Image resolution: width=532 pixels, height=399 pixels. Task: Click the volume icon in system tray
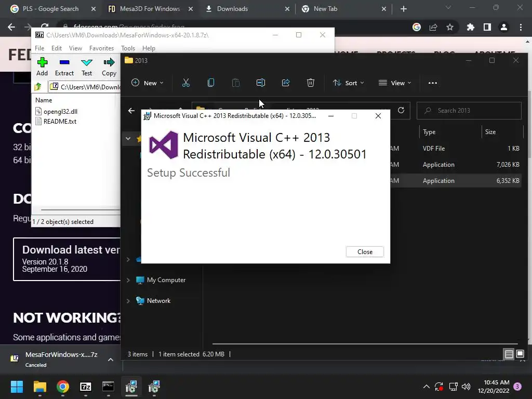tap(466, 387)
